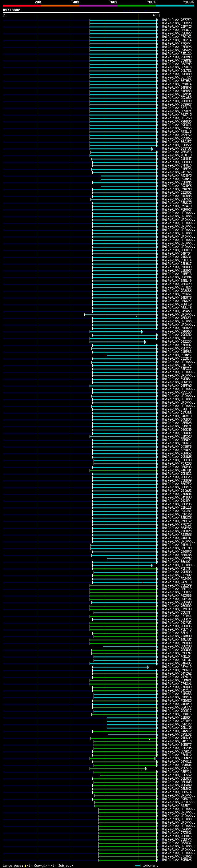The height and width of the screenshot is (868, 197).
Task: Click the UniRef100_C6SWZ7 label
Action: click(176, 30)
